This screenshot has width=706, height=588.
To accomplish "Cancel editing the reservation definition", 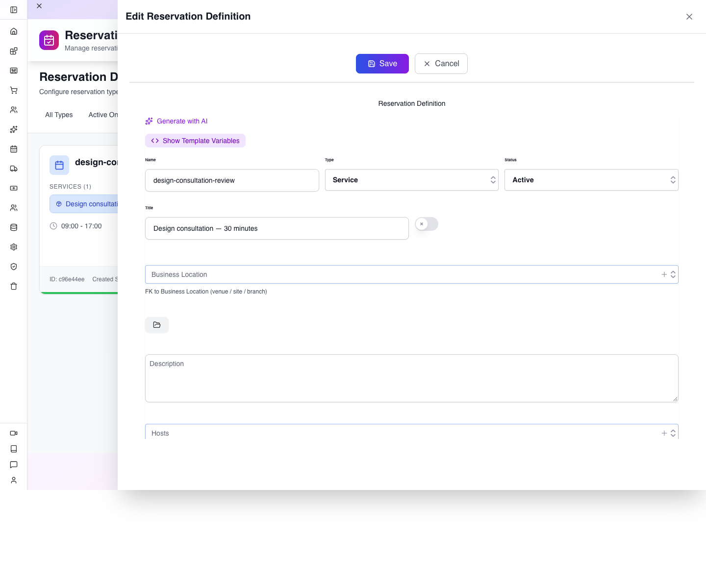I will 441,64.
